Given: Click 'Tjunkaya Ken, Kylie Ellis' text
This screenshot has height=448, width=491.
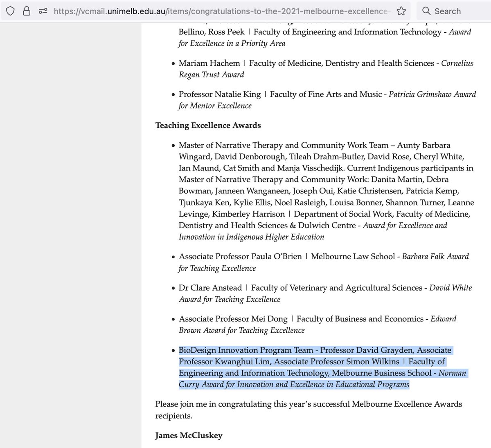Looking at the screenshot, I should coord(225,203).
